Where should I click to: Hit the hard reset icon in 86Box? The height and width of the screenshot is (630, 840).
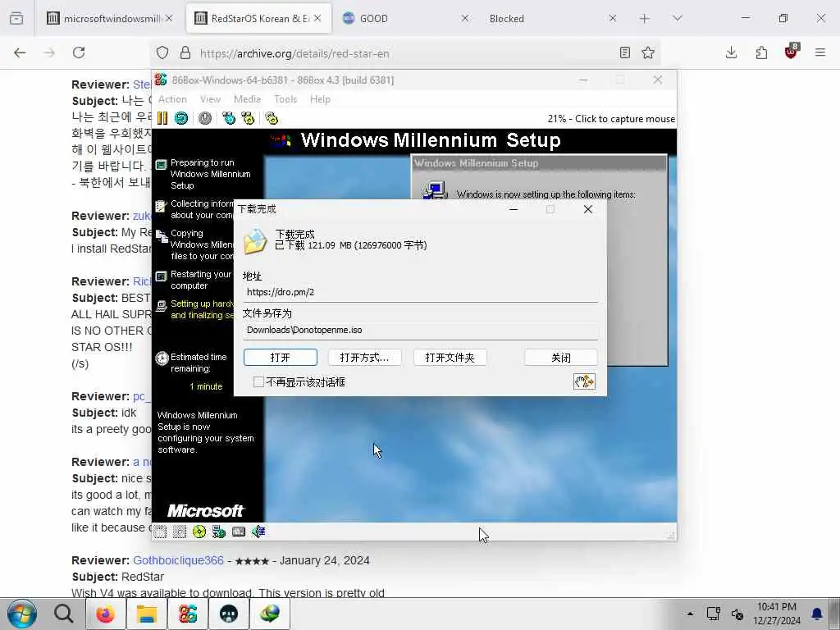coord(181,118)
